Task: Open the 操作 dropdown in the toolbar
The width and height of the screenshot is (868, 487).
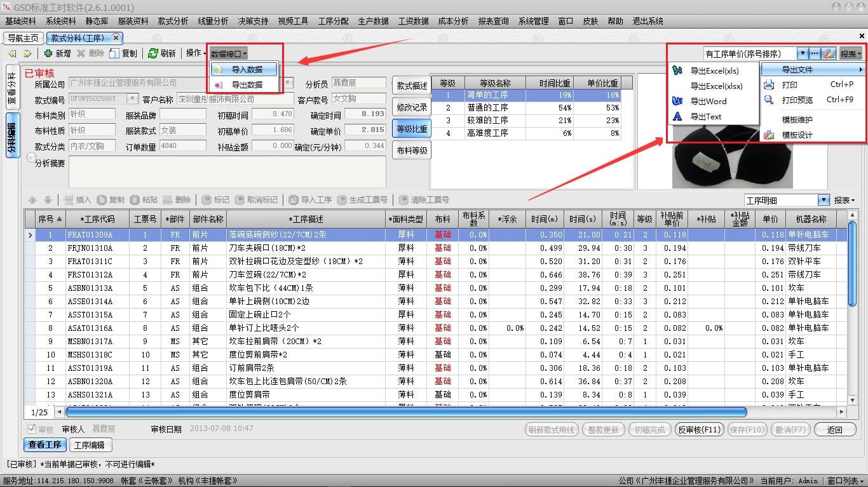Action: (x=196, y=53)
